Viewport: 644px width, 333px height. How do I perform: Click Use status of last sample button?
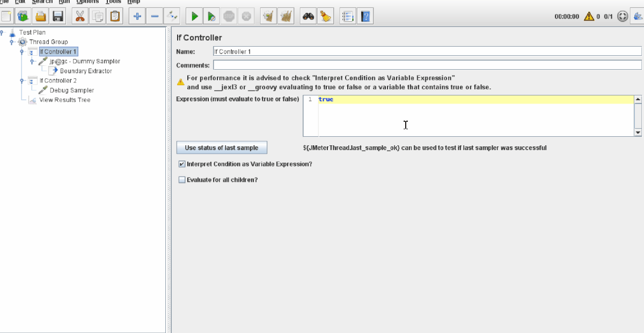coord(222,147)
